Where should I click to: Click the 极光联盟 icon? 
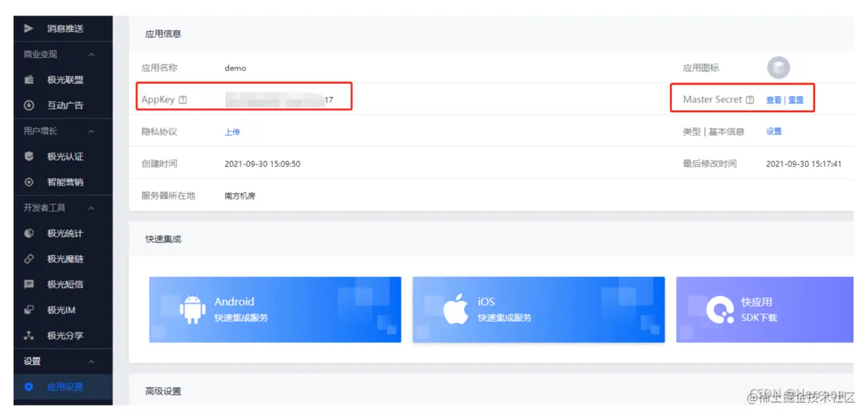(28, 80)
